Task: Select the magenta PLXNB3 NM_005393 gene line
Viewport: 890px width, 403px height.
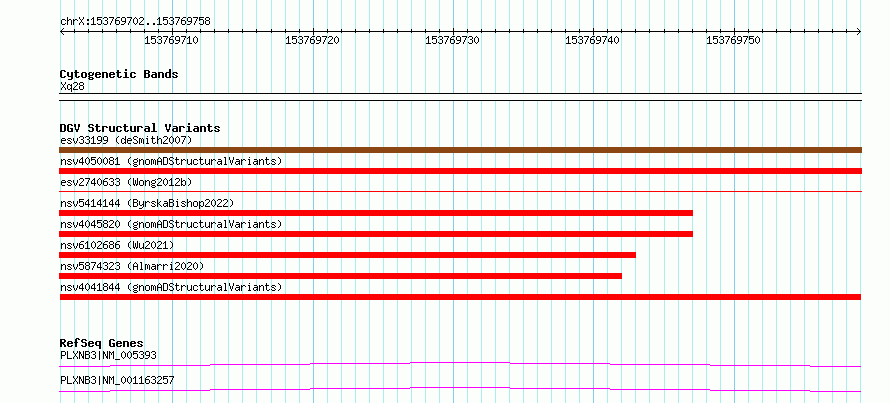Action: click(460, 364)
